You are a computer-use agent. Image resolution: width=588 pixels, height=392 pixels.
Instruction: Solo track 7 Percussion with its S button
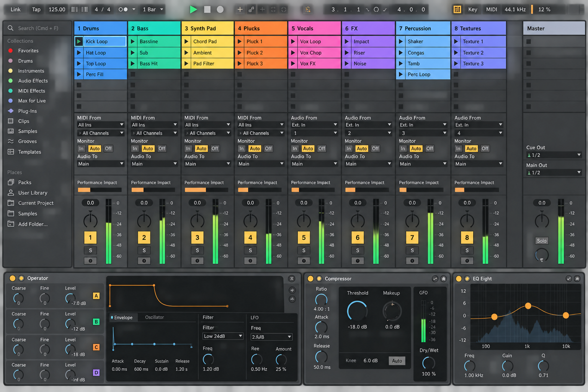pos(412,250)
